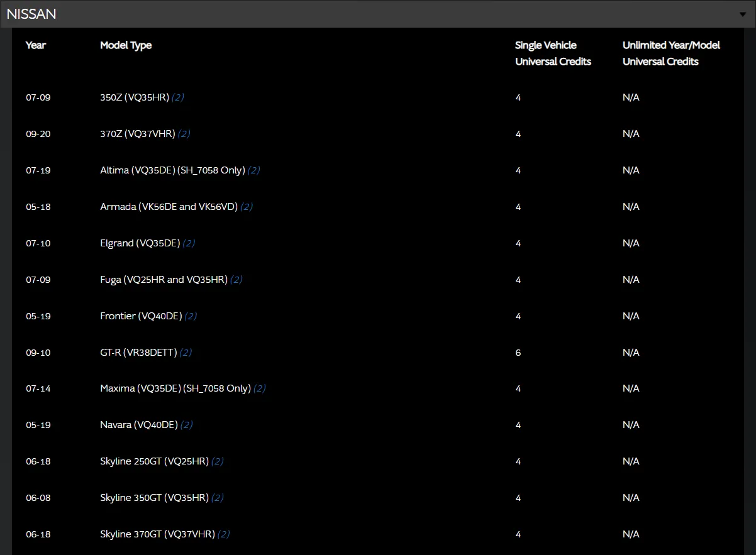This screenshot has width=756, height=555.
Task: Select GT-R (VR38DETT) model text
Action: (138, 353)
